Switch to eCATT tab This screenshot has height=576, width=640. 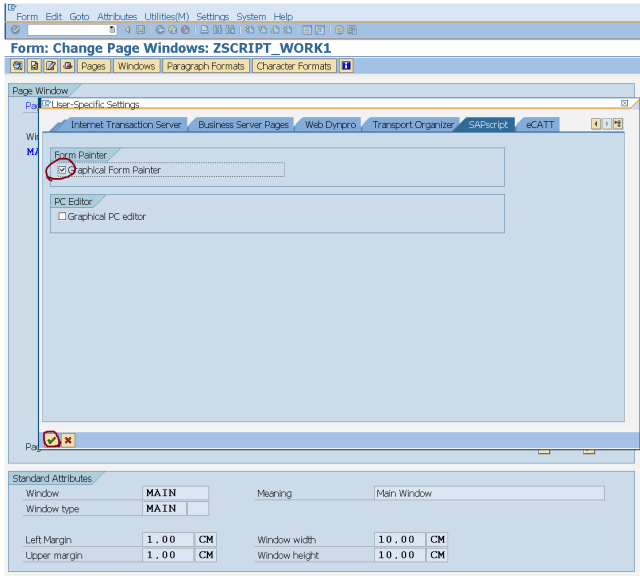click(540, 125)
